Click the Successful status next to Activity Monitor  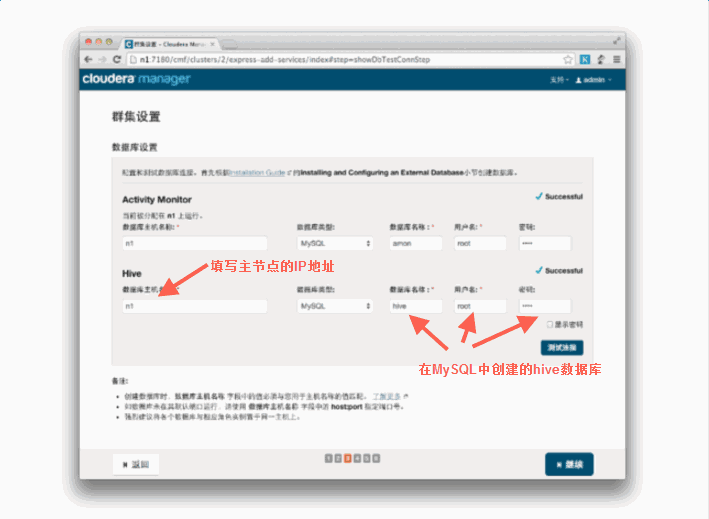point(559,196)
